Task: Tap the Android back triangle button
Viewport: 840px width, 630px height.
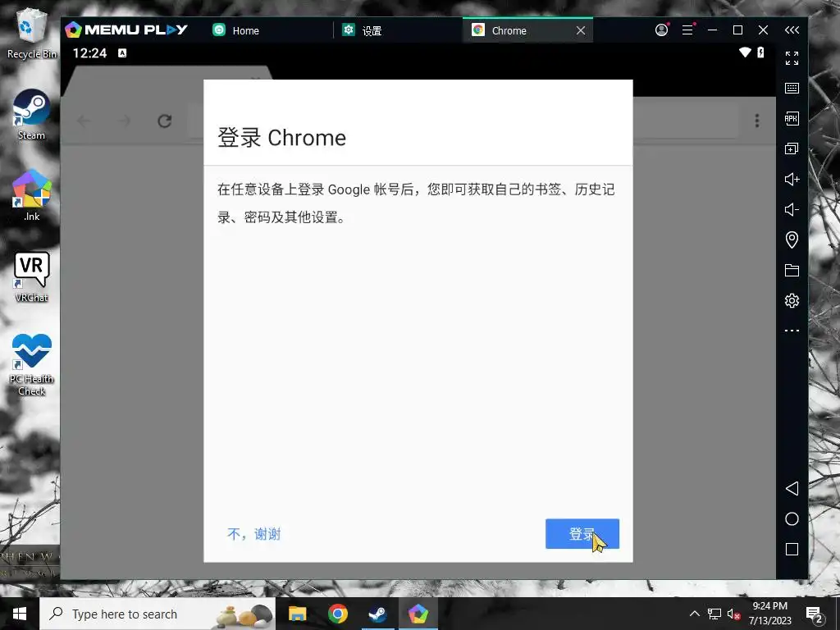Action: tap(792, 488)
